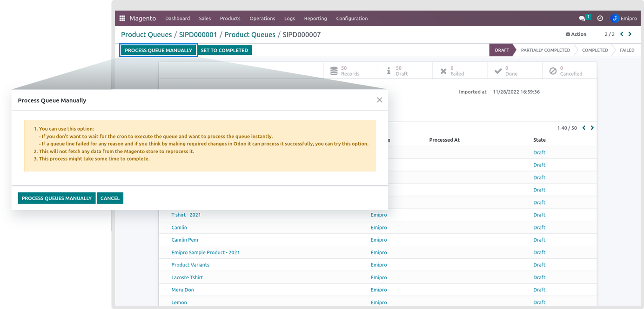Open the Reporting menu
The width and height of the screenshot is (644, 309).
click(315, 19)
